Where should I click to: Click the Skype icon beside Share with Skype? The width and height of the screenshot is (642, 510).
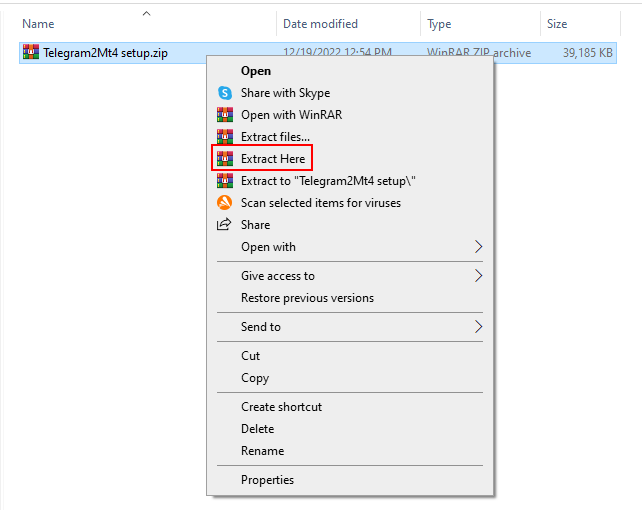(224, 93)
